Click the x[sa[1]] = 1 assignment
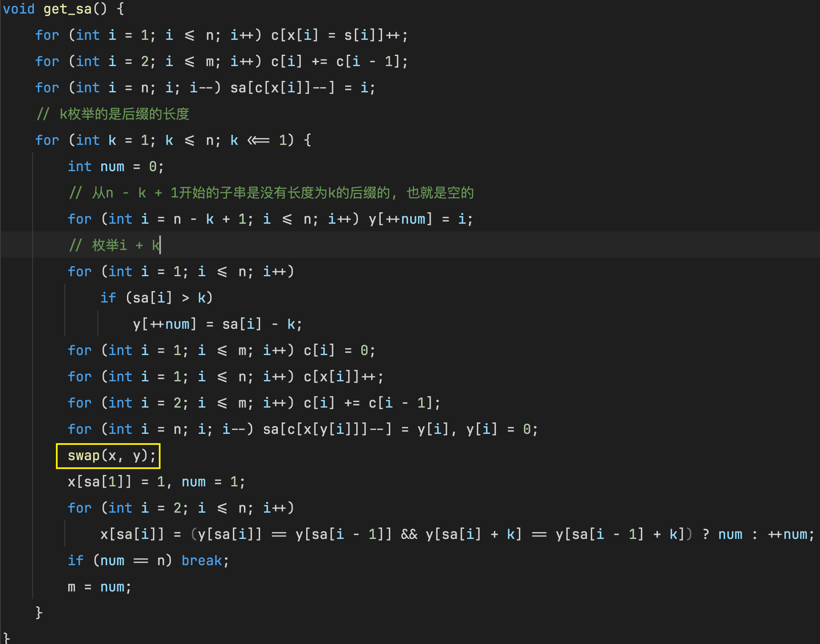 pyautogui.click(x=116, y=482)
